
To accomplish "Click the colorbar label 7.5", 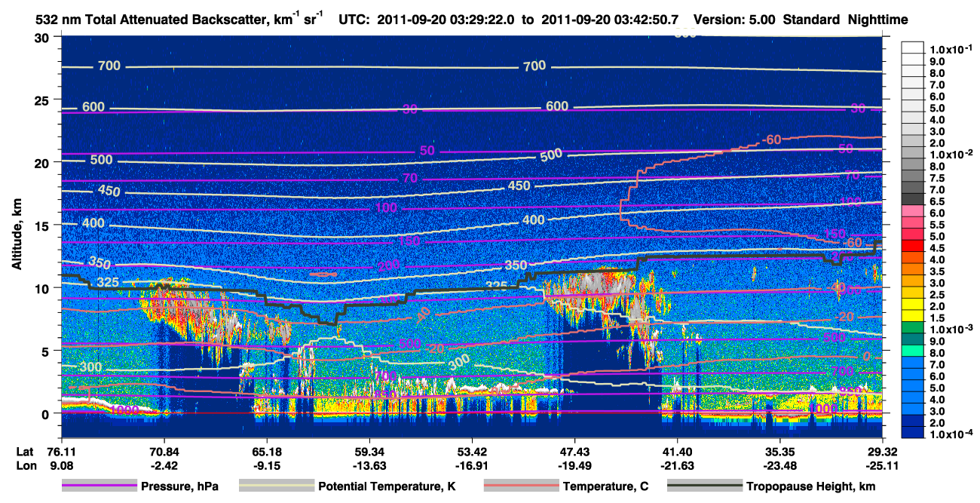I will [x=938, y=178].
